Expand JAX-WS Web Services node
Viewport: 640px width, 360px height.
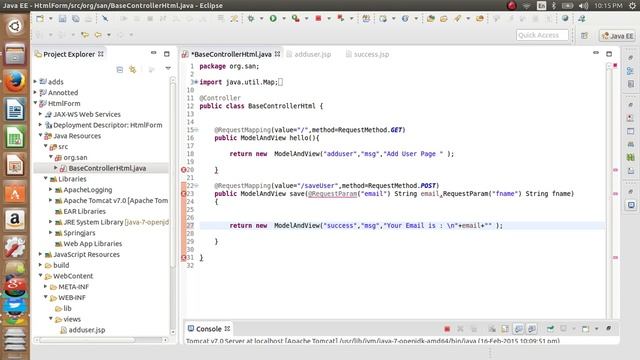(40, 114)
